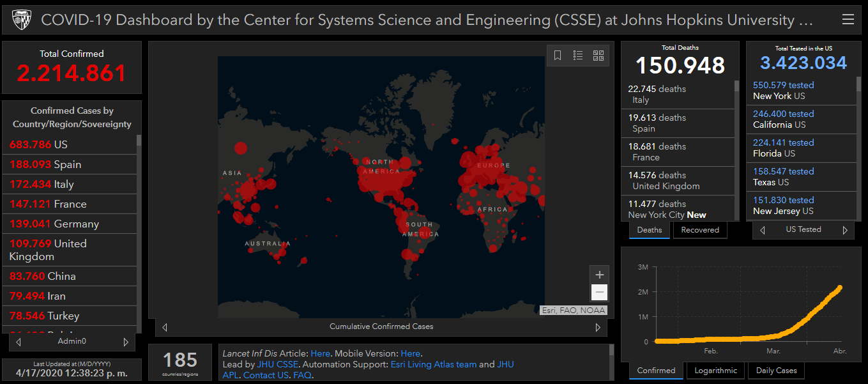Click the Total Tested 3.423.034 figure

[803, 63]
